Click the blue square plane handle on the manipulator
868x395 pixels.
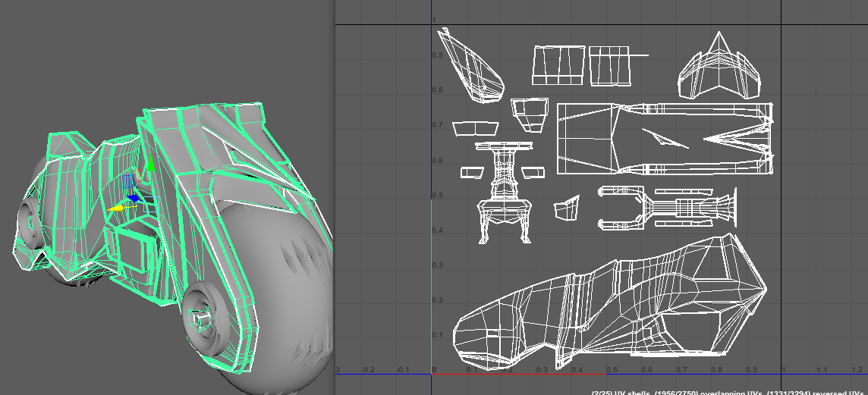[128, 181]
